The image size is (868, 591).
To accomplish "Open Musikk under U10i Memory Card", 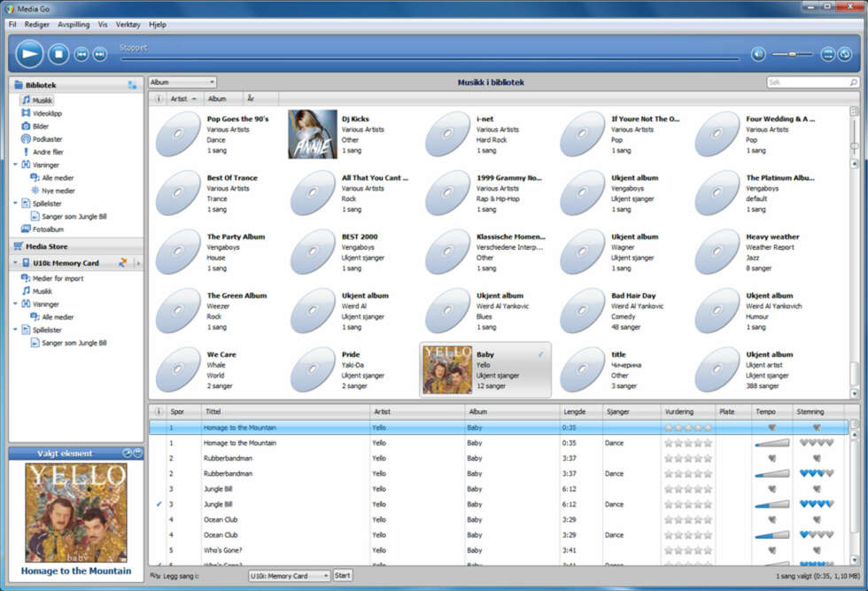I will point(36,292).
